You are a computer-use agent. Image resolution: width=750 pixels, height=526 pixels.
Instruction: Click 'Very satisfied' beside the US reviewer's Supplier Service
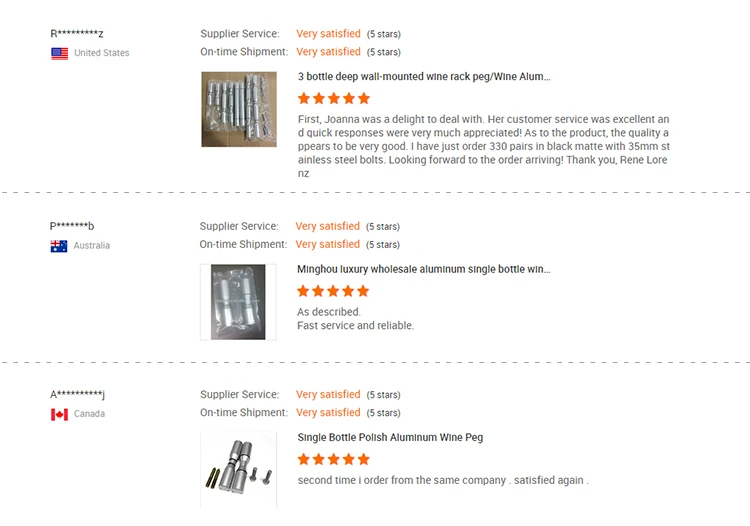coord(328,33)
